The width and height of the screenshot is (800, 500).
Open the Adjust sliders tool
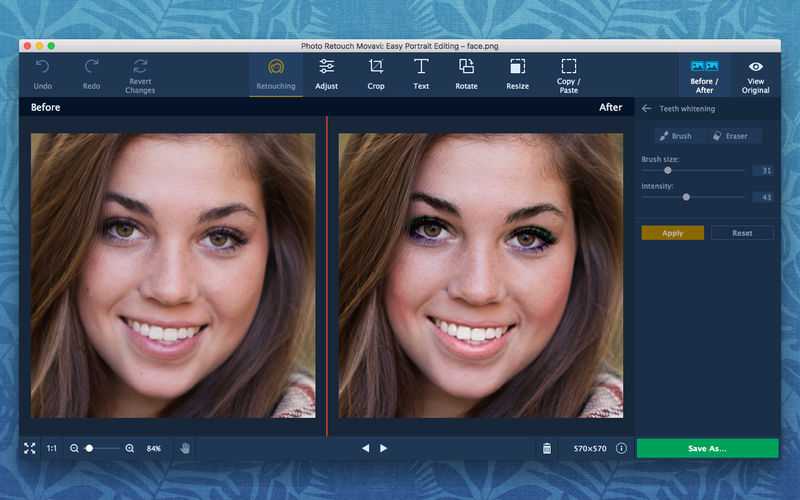327,76
